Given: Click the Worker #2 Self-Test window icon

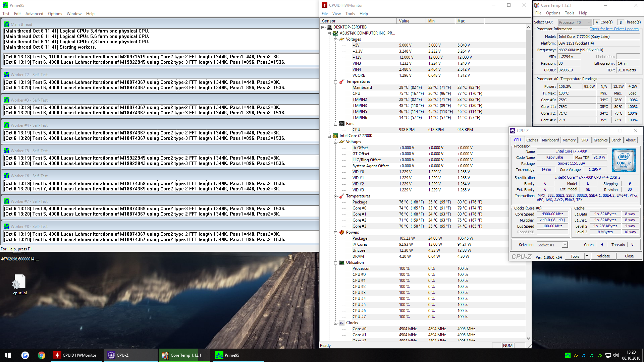Looking at the screenshot, I should click(x=6, y=75).
